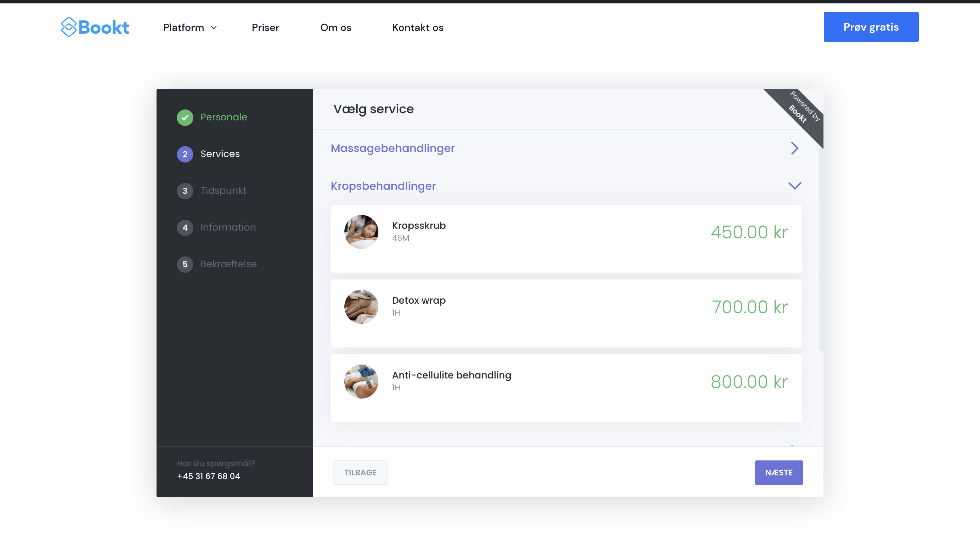Screen dimensions: 980x540
Task: Click the green Personale checkmark icon
Action: pyautogui.click(x=185, y=118)
